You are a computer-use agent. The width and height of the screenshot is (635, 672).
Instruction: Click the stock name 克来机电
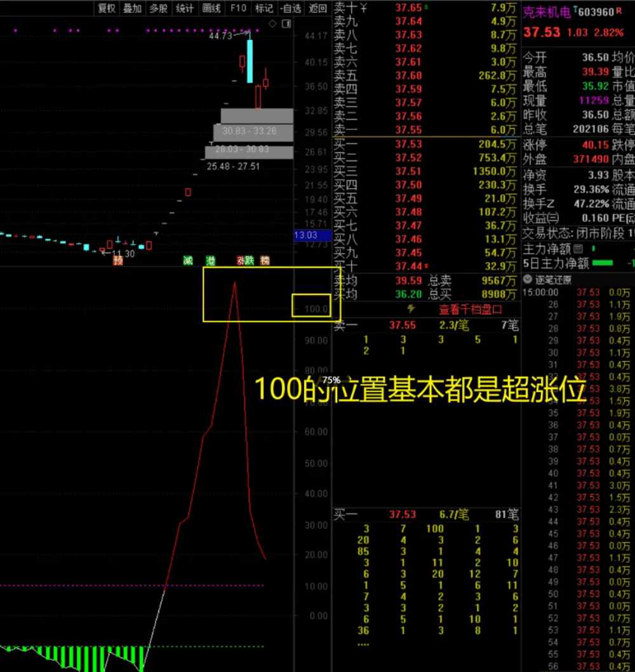pos(547,13)
